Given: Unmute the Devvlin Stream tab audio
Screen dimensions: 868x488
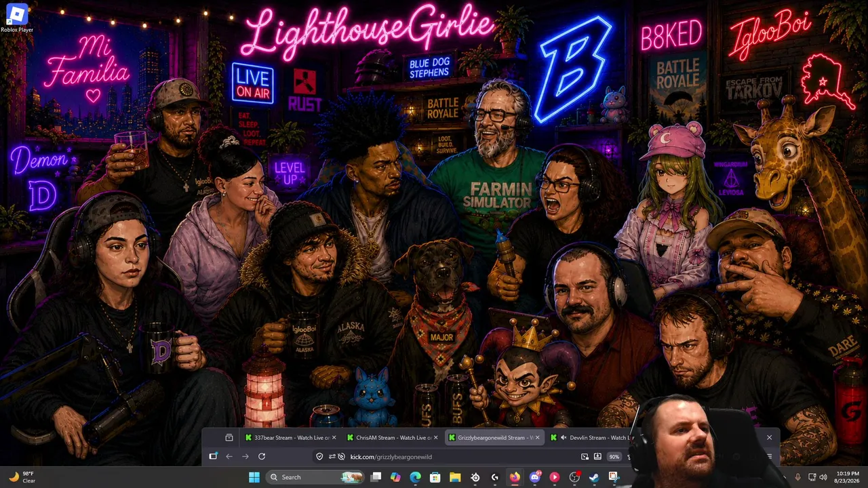Looking at the screenshot, I should coord(563,438).
